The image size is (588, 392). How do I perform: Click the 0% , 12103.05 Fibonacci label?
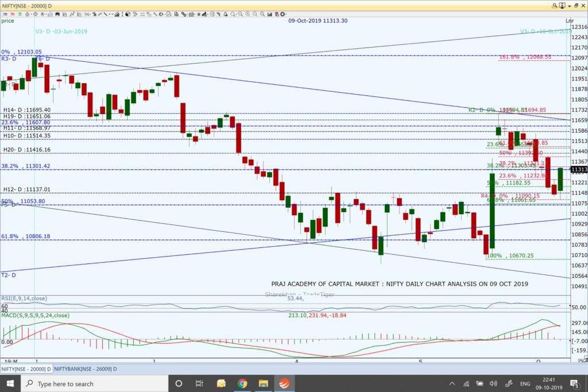tap(21, 52)
